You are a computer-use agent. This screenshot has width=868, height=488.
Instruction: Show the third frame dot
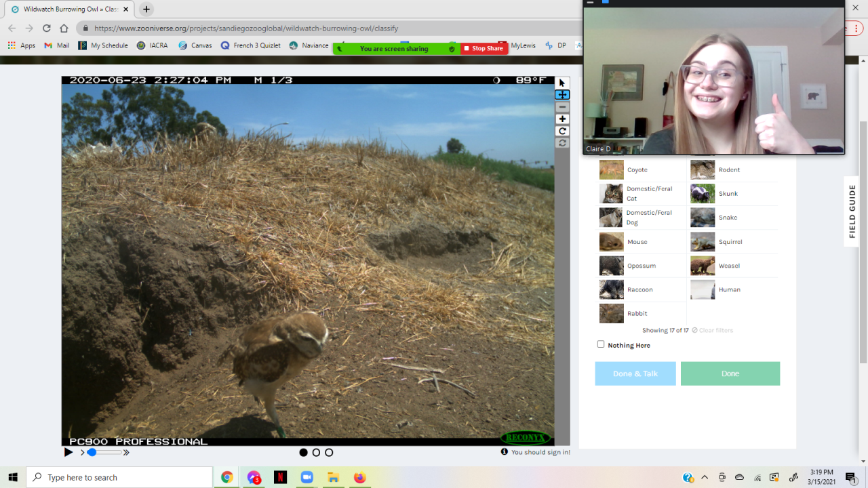point(329,453)
